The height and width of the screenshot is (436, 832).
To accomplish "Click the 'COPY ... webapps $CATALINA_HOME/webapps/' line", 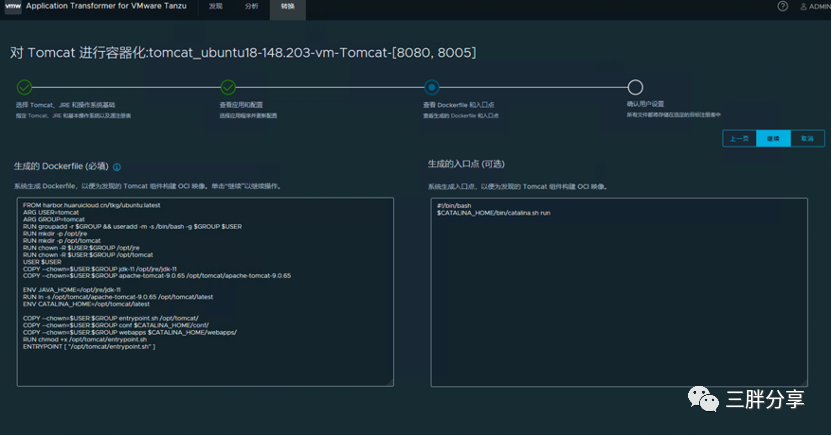I will (x=130, y=333).
